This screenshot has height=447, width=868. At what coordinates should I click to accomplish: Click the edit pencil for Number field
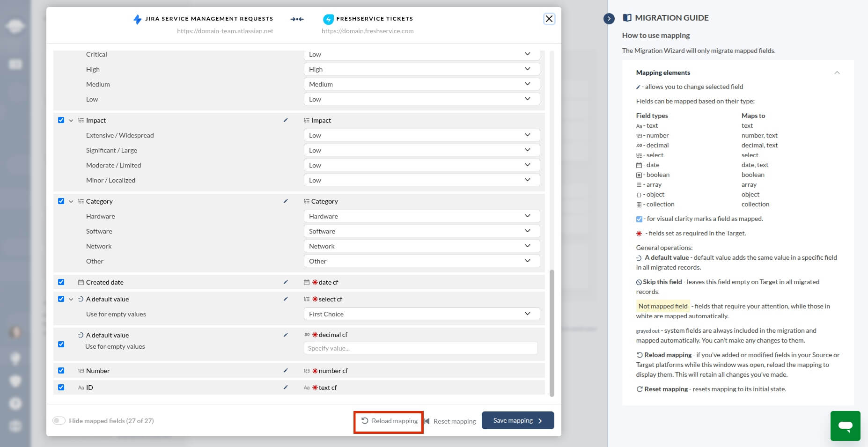[x=286, y=371]
